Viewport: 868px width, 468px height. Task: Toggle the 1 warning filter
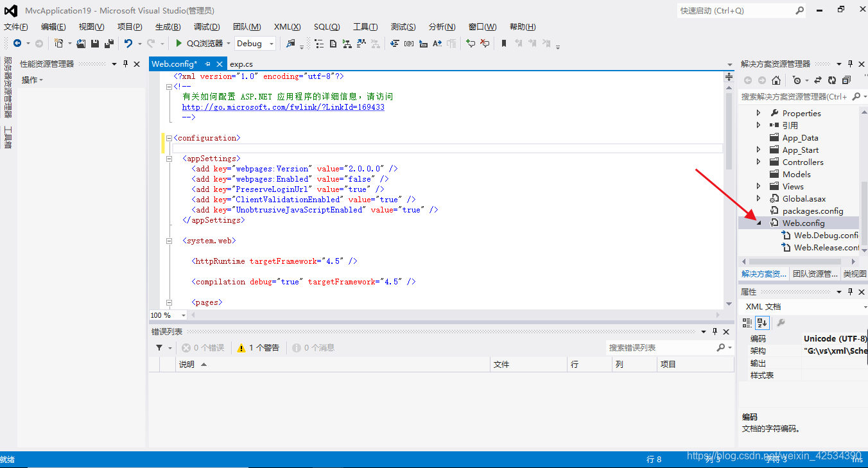click(x=258, y=347)
